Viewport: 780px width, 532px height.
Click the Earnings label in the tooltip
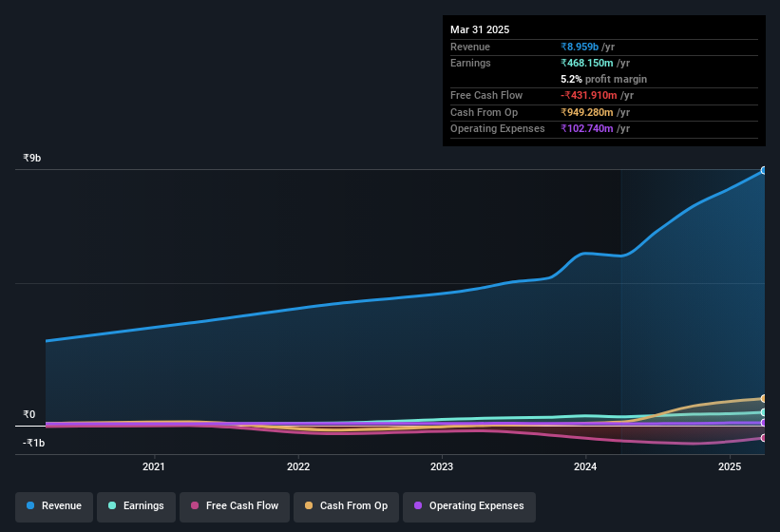coord(470,63)
